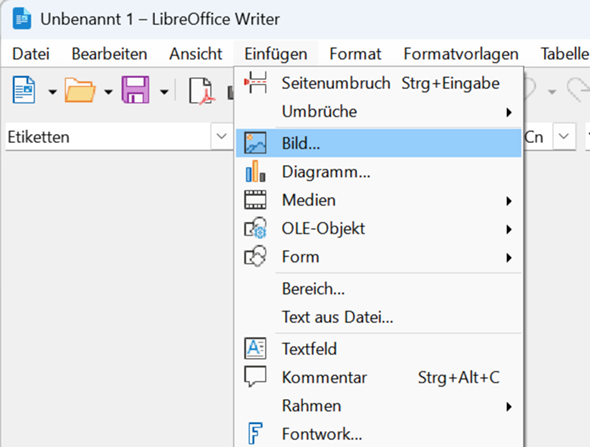The width and height of the screenshot is (590, 447).
Task: Click the Diagramm bar chart icon
Action: click(x=255, y=171)
